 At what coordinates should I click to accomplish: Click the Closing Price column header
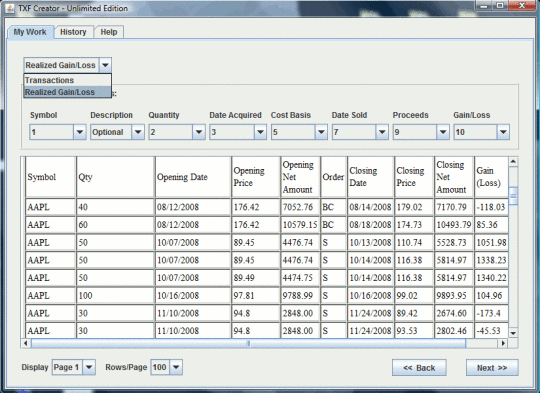(x=414, y=177)
